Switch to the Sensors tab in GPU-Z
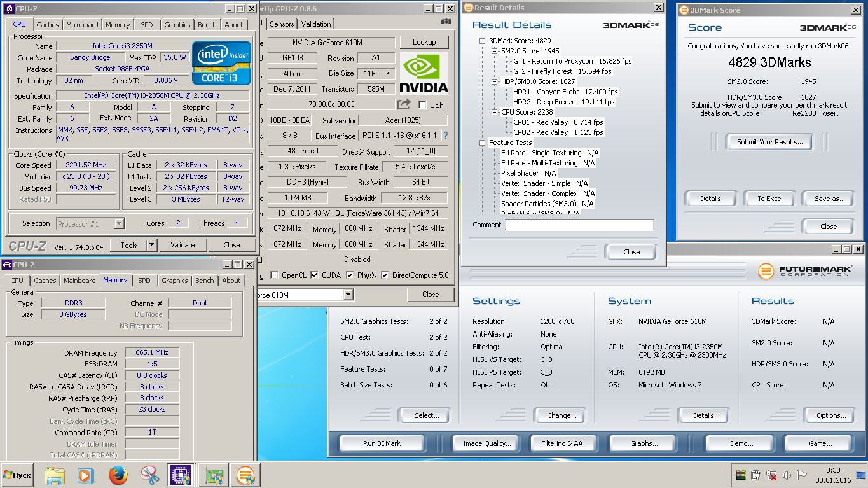The height and width of the screenshot is (488, 868). (282, 24)
